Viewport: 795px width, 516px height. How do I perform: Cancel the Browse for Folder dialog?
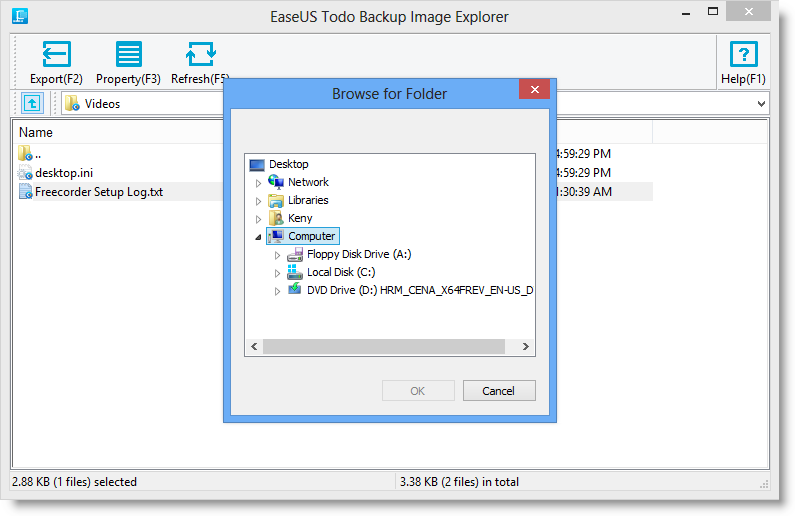(499, 391)
